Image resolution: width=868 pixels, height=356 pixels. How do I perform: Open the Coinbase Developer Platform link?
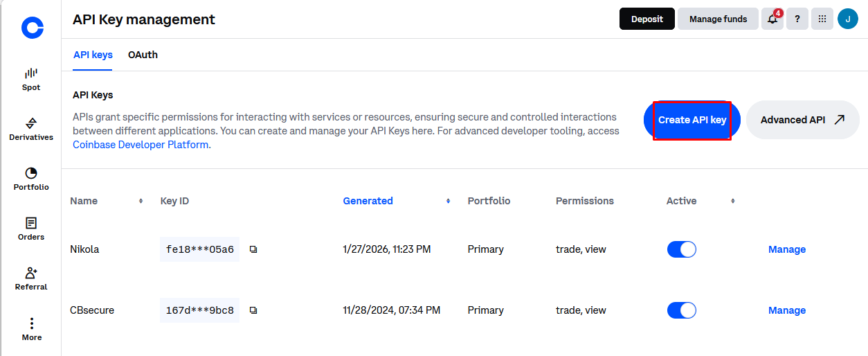pos(141,145)
